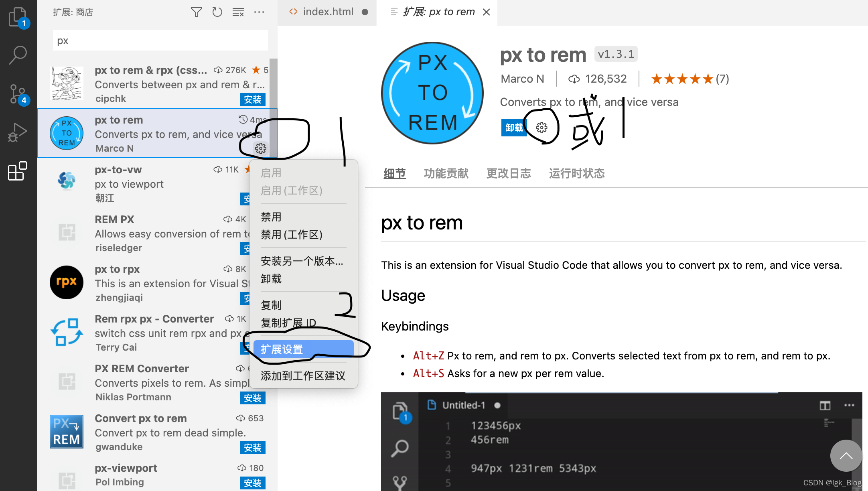Viewport: 868px width, 491px height.
Task: Choose 扩展设置 in the context menu
Action: pos(303,349)
